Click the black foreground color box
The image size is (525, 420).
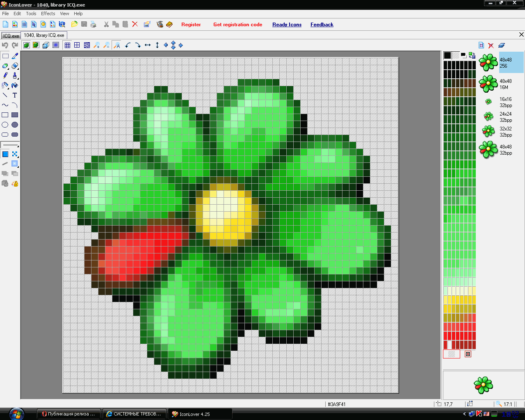tap(447, 55)
